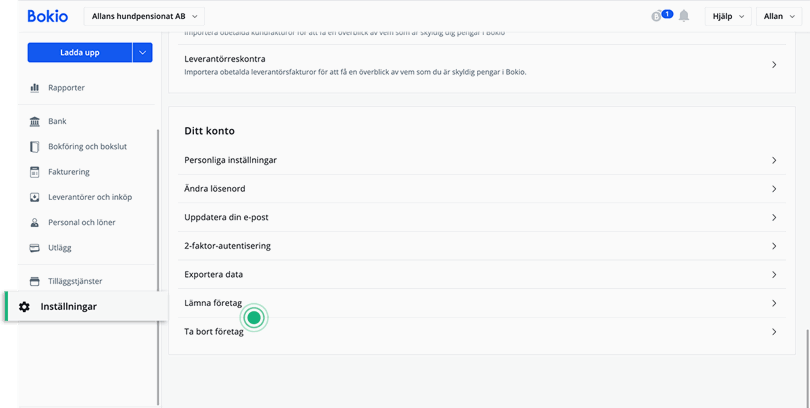This screenshot has width=810, height=408.
Task: Click the Inställningar gear icon
Action: tap(25, 306)
